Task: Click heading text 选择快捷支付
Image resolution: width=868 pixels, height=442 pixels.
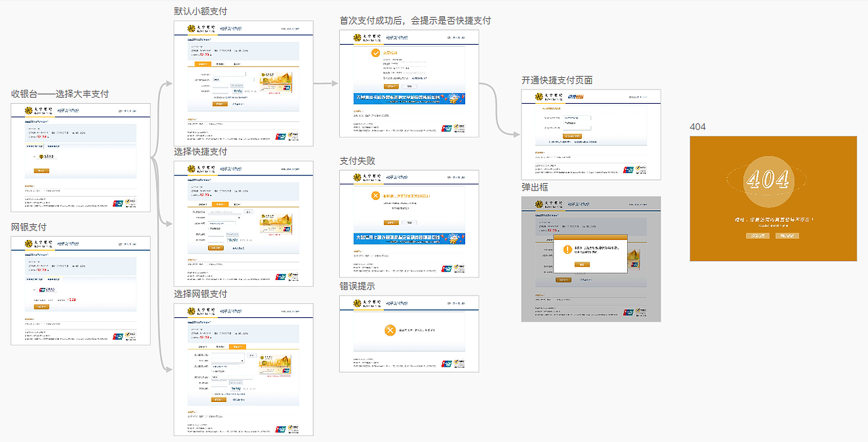Action: [x=201, y=151]
